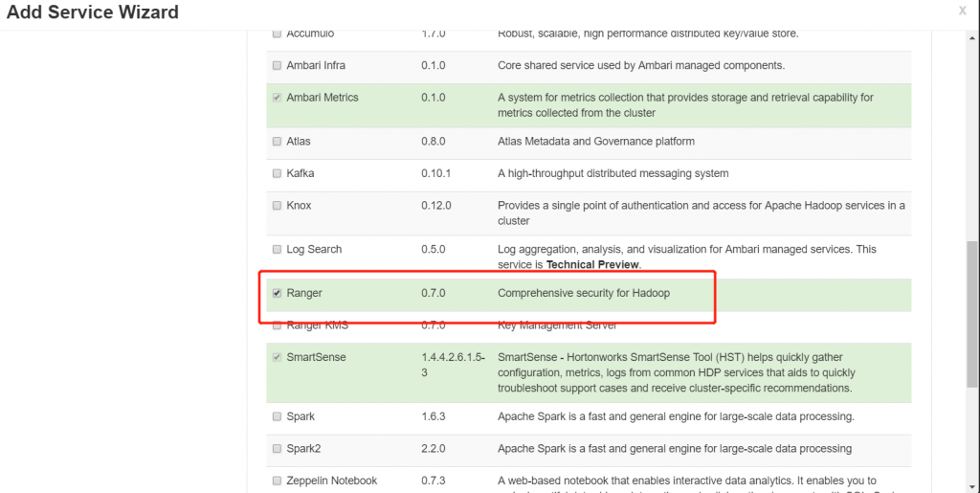Viewport: 980px width, 493px height.
Task: Click the Ranger service name
Action: coord(304,293)
